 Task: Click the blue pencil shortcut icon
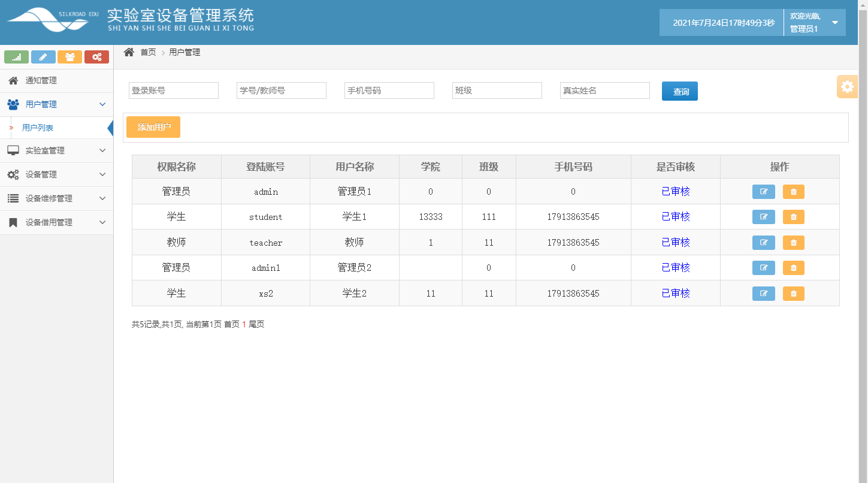pos(43,56)
